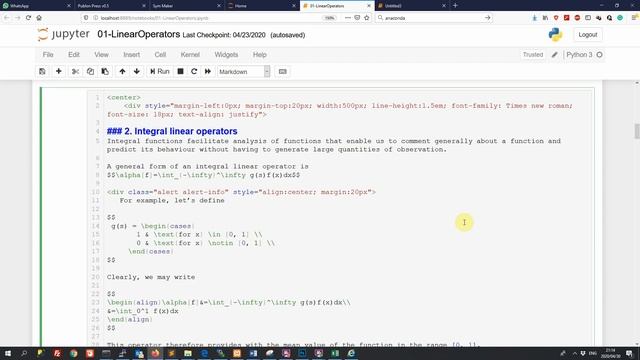Click the anaconda search field
640x360 pixels.
[x=433, y=18]
